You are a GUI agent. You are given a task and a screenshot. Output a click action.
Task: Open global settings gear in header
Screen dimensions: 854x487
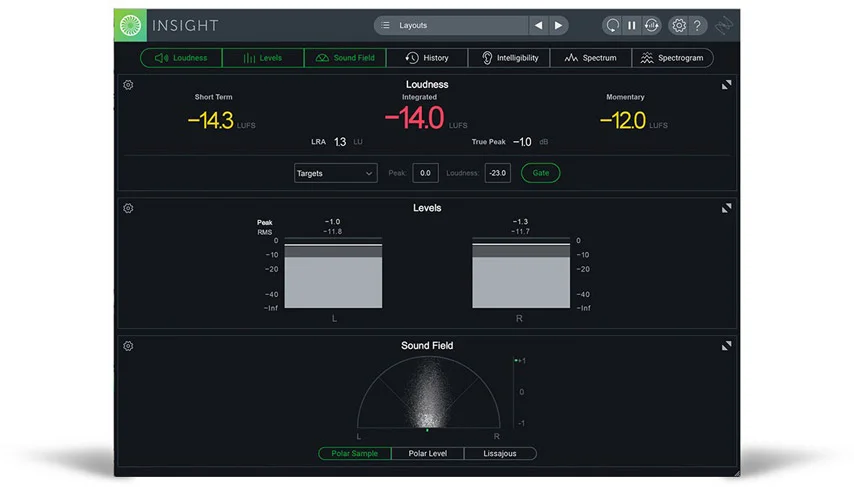click(x=679, y=25)
